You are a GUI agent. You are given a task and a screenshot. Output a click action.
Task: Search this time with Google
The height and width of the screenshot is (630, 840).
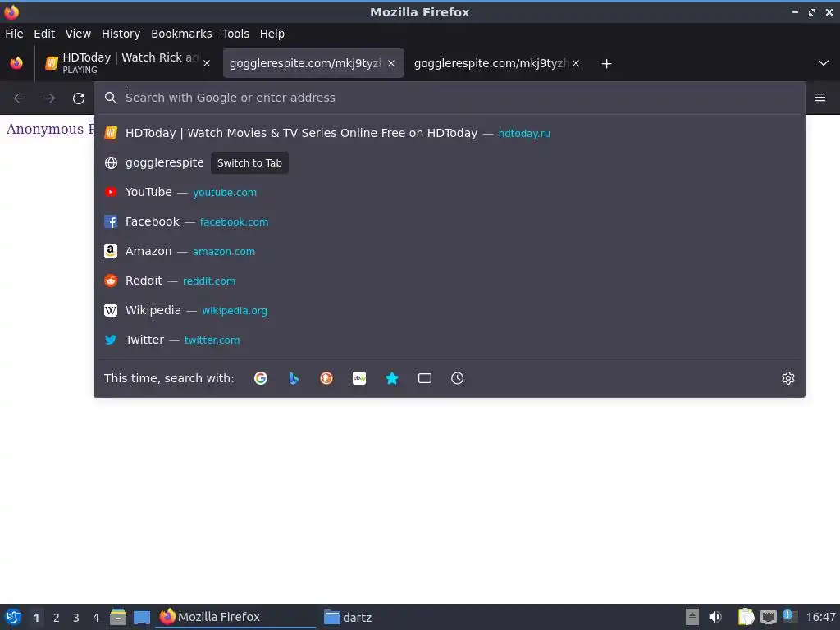click(261, 378)
